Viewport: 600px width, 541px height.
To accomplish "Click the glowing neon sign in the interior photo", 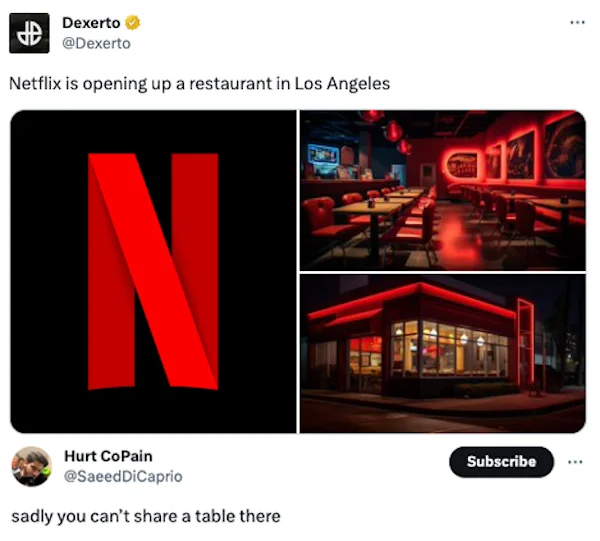I will click(x=462, y=165).
